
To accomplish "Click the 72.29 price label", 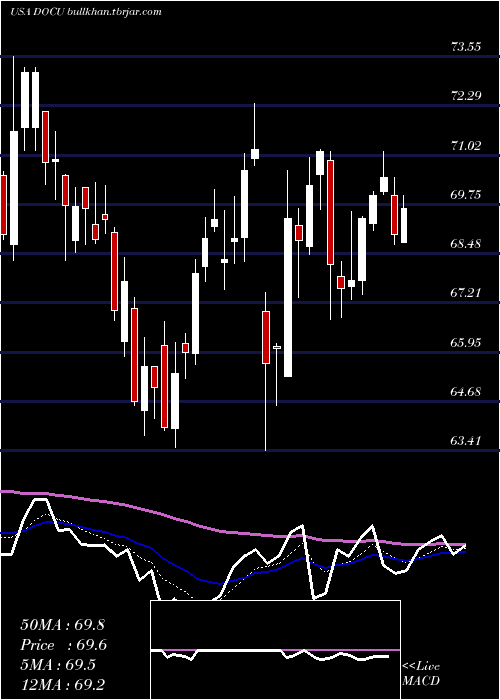I will pos(466,96).
